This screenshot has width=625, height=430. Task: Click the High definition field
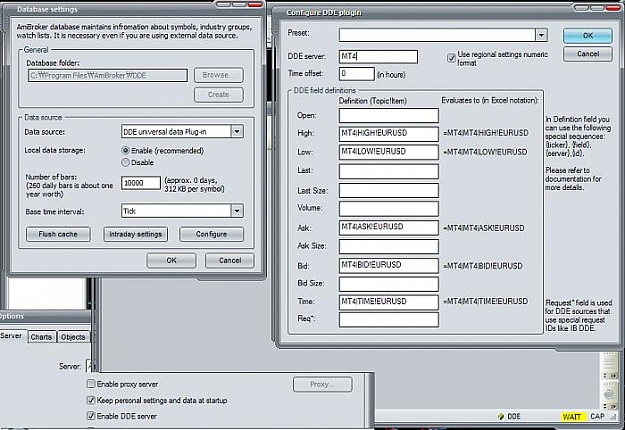pyautogui.click(x=389, y=134)
